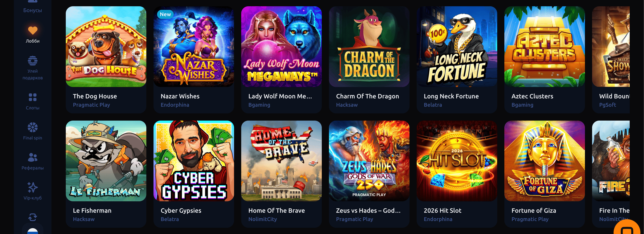Open the Рефералы people icon
The width and height of the screenshot is (644, 234).
(32, 157)
